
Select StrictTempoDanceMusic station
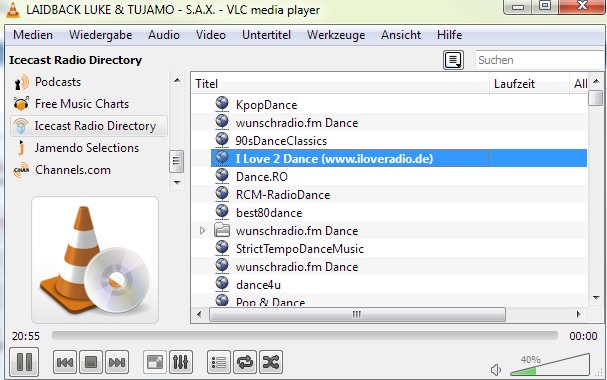click(x=300, y=249)
